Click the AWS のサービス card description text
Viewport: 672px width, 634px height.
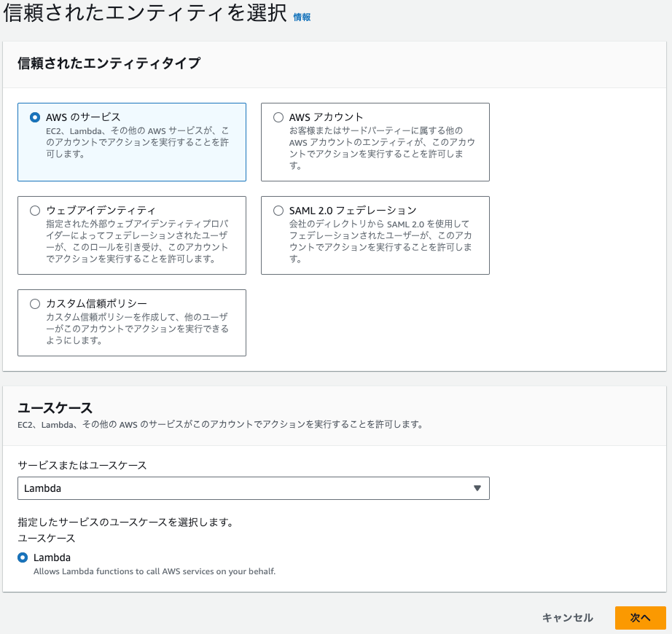tap(137, 142)
